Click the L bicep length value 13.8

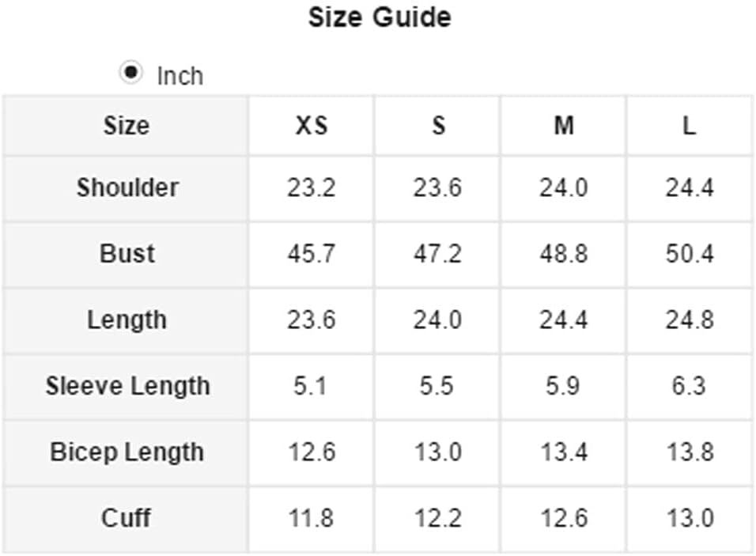tap(690, 452)
